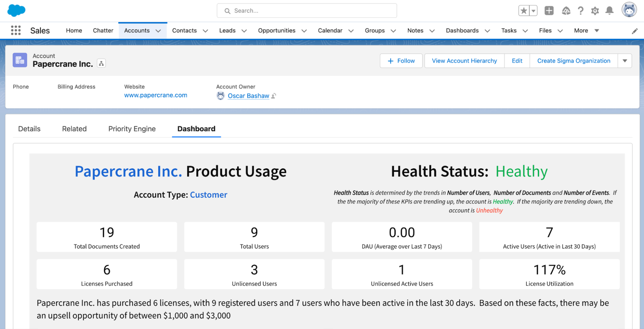Click the Edit account button
Image resolution: width=644 pixels, height=329 pixels.
point(517,61)
